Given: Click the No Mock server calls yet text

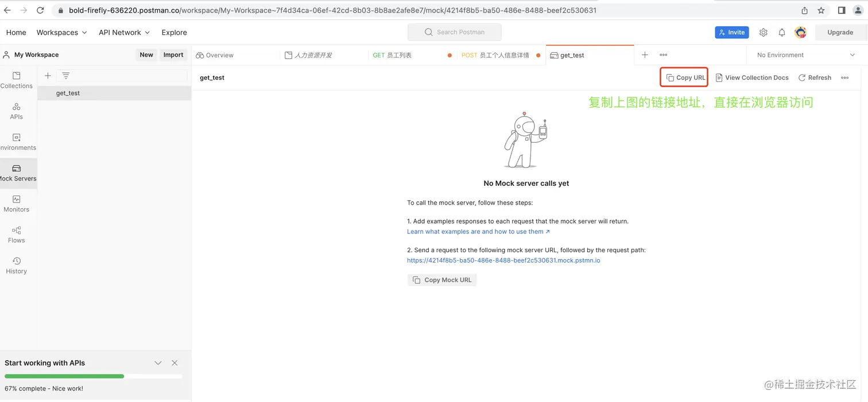Looking at the screenshot, I should (526, 184).
